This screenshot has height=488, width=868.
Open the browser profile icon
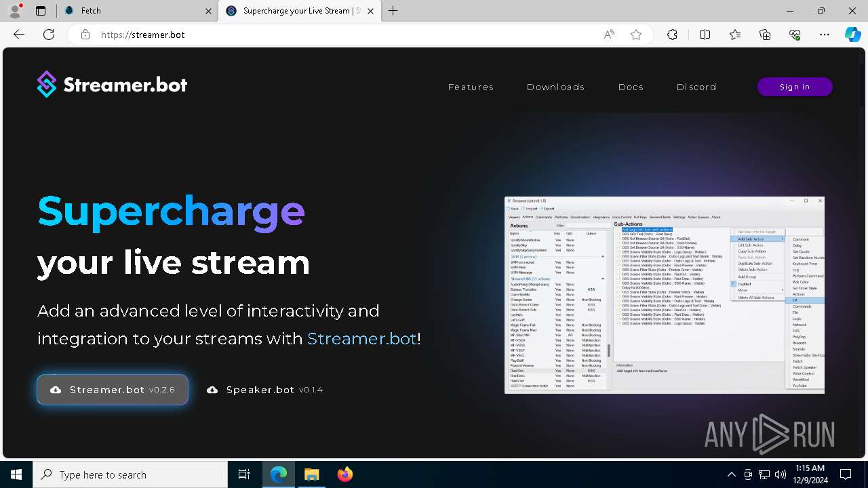[15, 11]
